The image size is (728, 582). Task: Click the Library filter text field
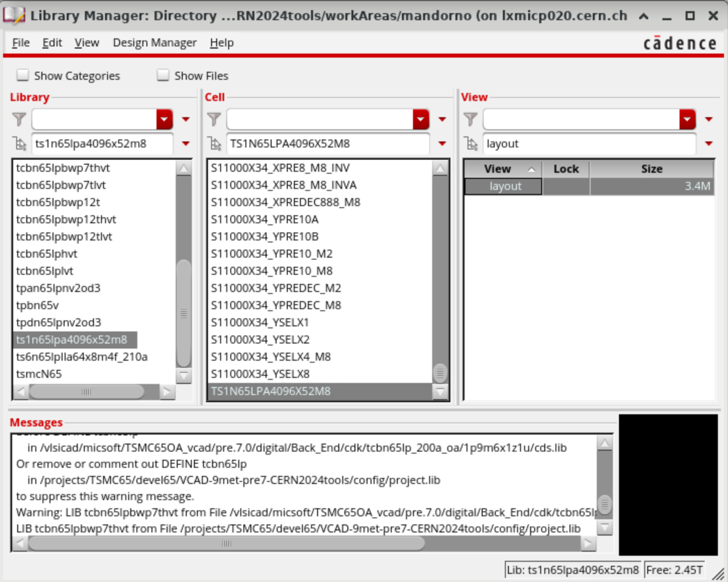pos(94,120)
